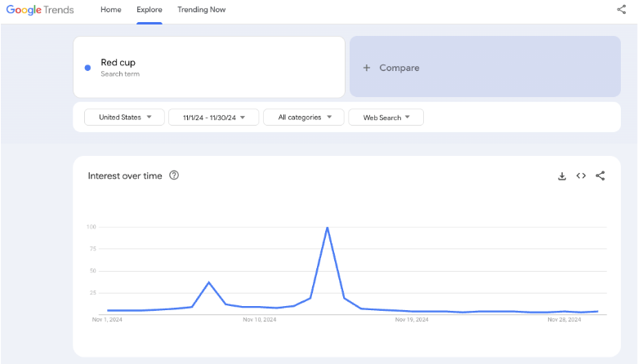Click the blue dot beside Red cup

[x=87, y=68]
